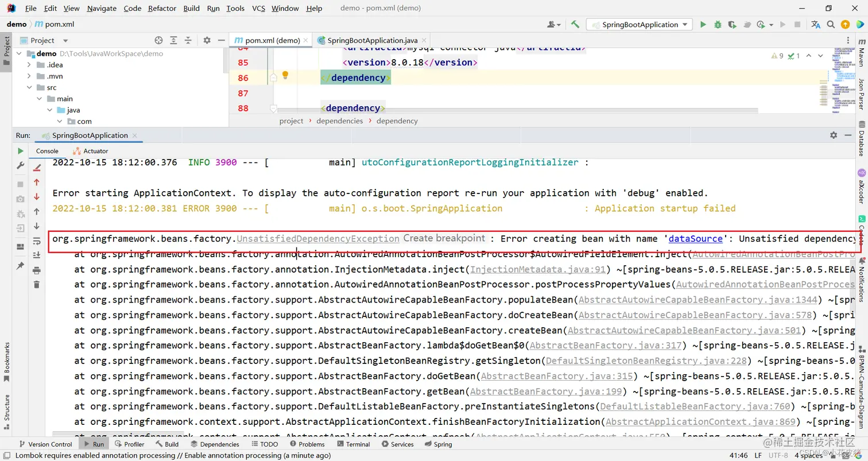Open the Problems tool window button
Image resolution: width=868 pixels, height=461 pixels.
tap(307, 444)
